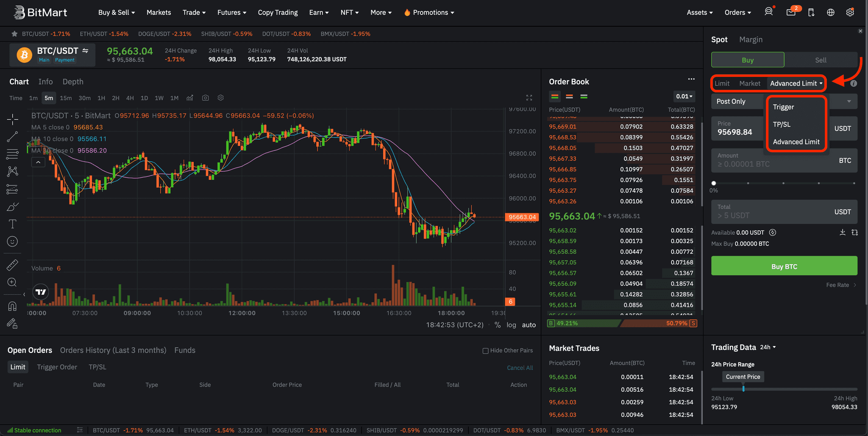868x436 pixels.
Task: Open the 0.01 order book precision dropdown
Action: coord(684,96)
